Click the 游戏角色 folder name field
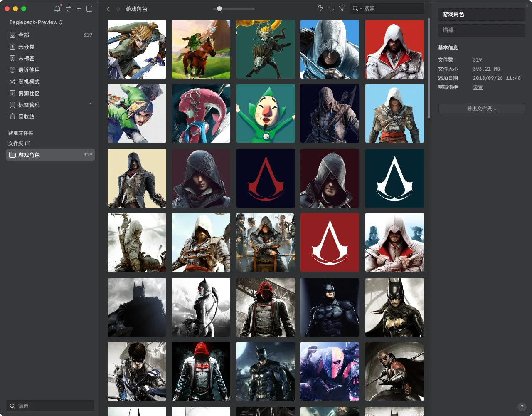 482,14
